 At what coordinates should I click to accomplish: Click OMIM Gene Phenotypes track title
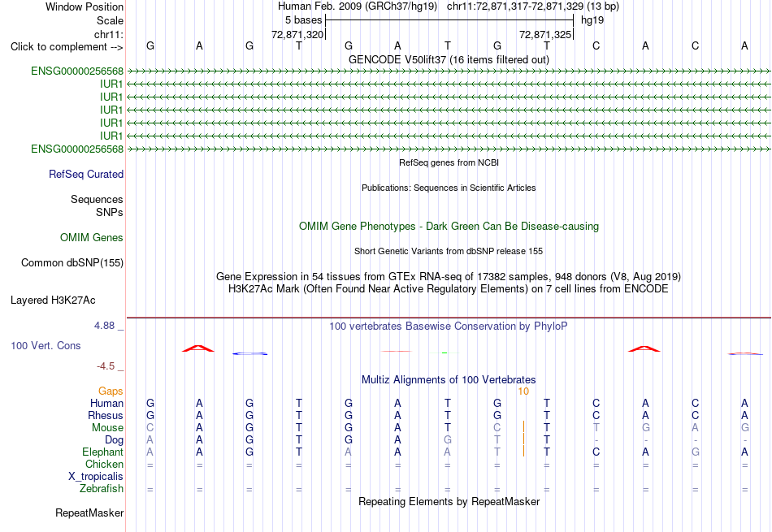pyautogui.click(x=449, y=227)
